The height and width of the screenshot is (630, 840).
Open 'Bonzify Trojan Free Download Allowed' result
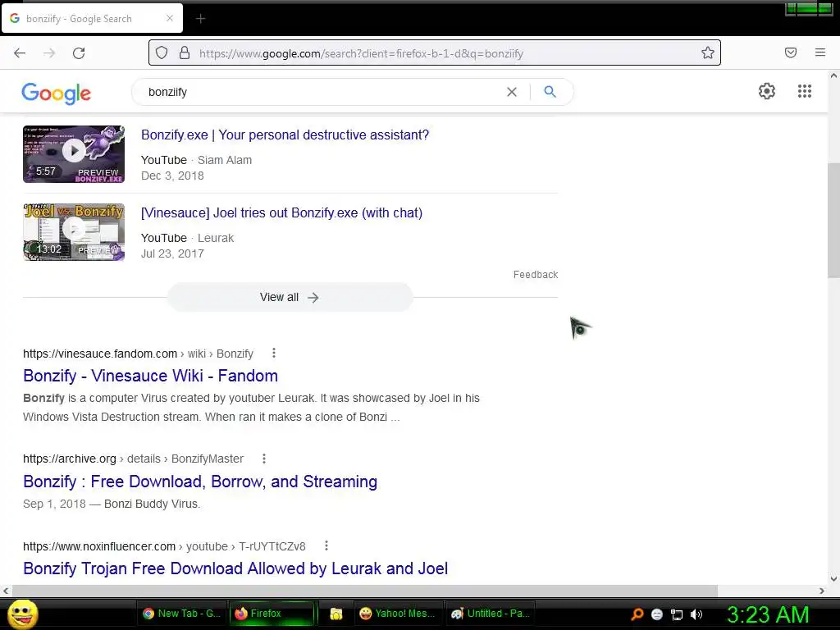pos(235,568)
